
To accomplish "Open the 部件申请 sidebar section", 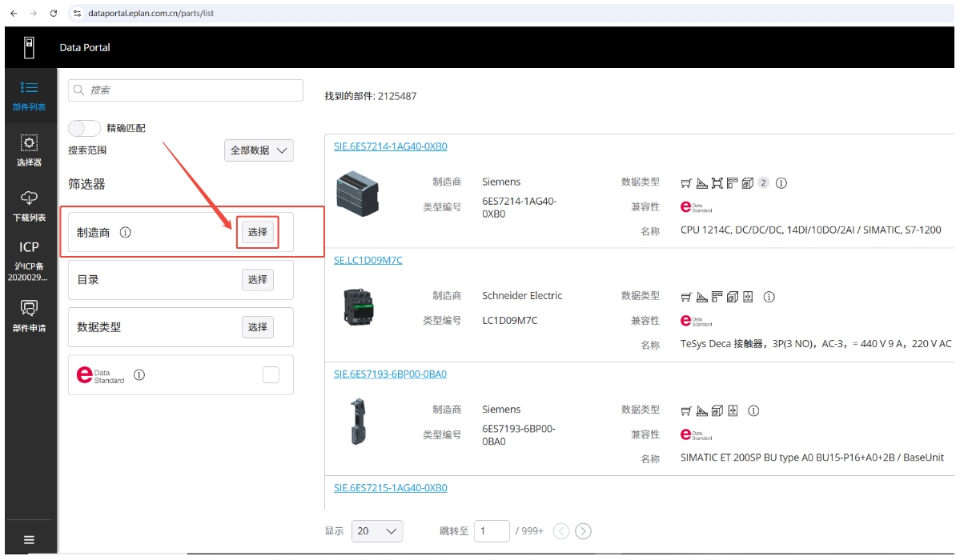I will (29, 316).
